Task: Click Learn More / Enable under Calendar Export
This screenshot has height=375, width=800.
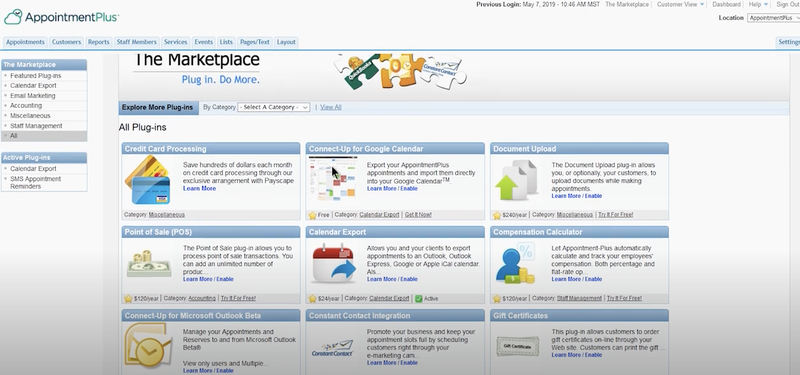Action: point(392,279)
